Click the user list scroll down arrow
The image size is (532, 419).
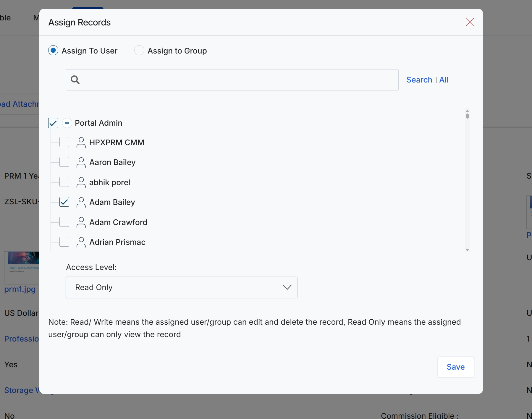[467, 250]
